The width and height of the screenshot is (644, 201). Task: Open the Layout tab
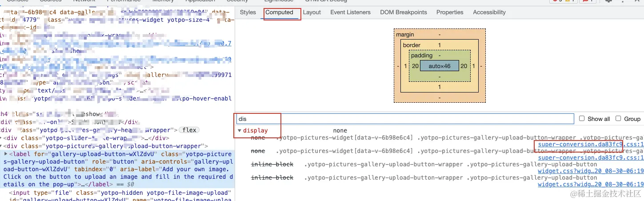(x=312, y=12)
